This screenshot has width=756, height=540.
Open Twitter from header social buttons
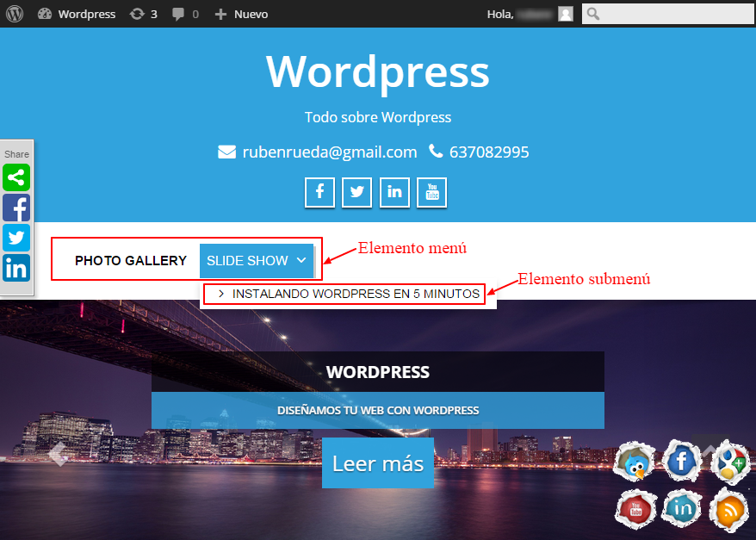tap(356, 192)
